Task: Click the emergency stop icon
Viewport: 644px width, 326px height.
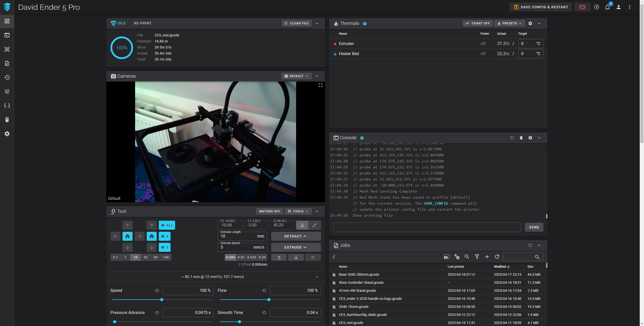Action: (582, 7)
